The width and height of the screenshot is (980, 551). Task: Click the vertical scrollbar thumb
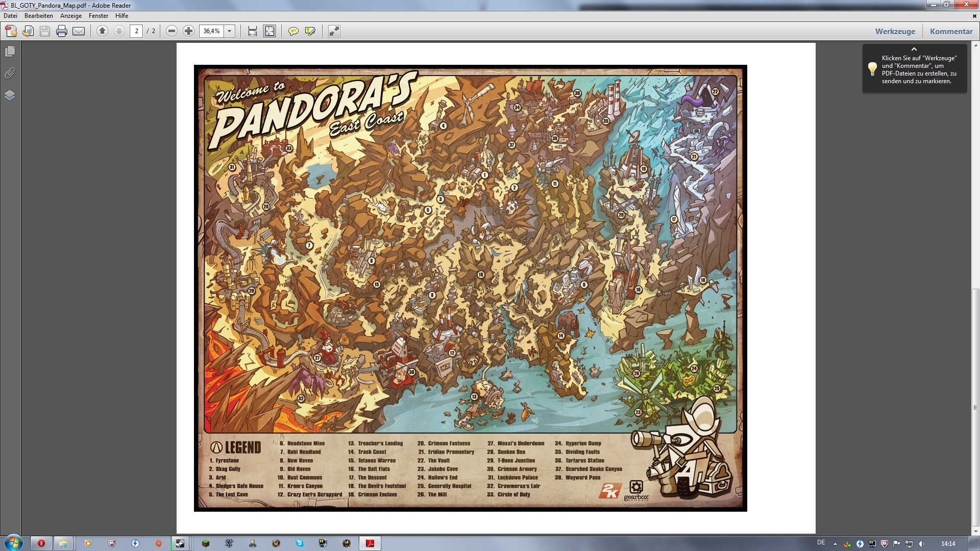[x=975, y=408]
